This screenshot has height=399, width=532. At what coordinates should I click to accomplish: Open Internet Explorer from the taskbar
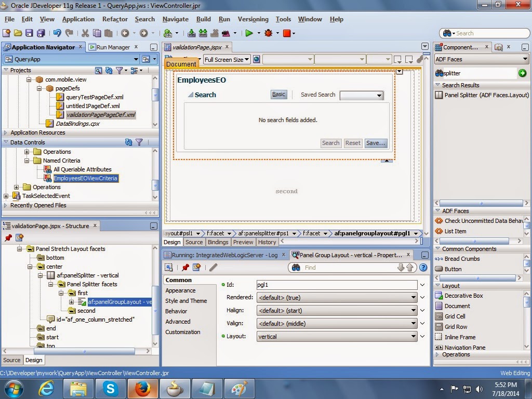[46, 389]
